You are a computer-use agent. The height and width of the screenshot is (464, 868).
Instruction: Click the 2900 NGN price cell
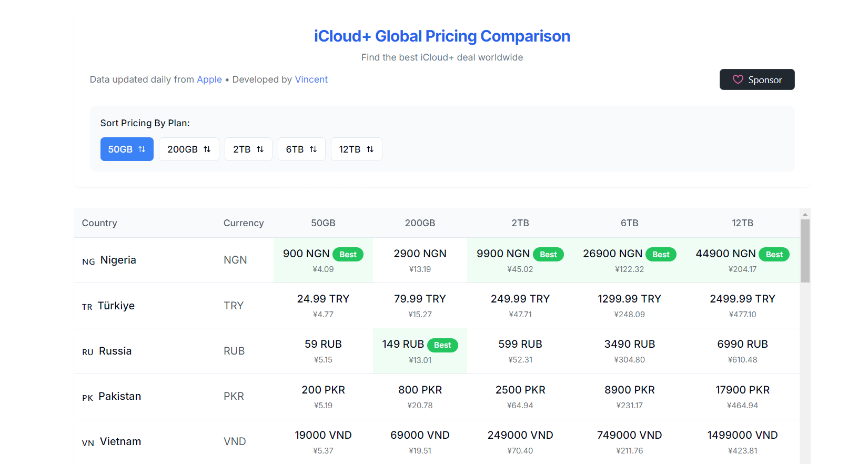tap(420, 260)
